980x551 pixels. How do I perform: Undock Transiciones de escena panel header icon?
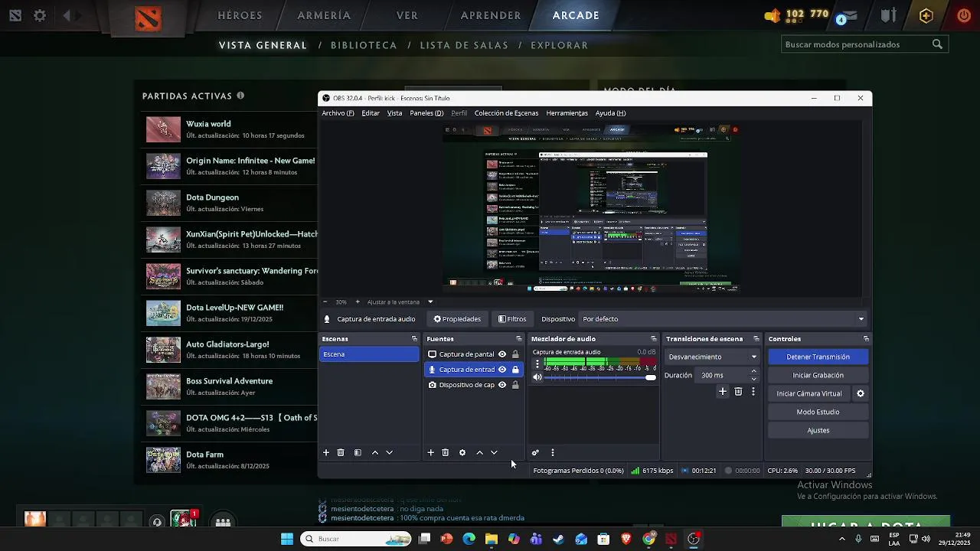tap(756, 339)
